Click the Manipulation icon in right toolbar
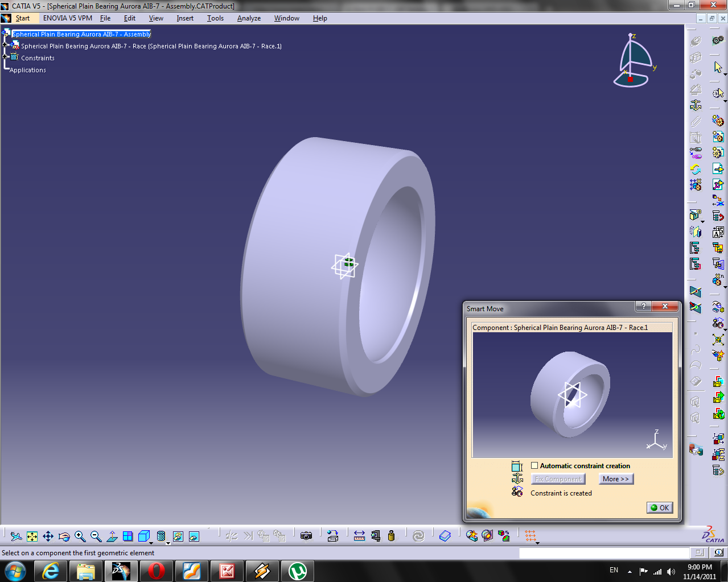Image resolution: width=728 pixels, height=582 pixels. [718, 307]
